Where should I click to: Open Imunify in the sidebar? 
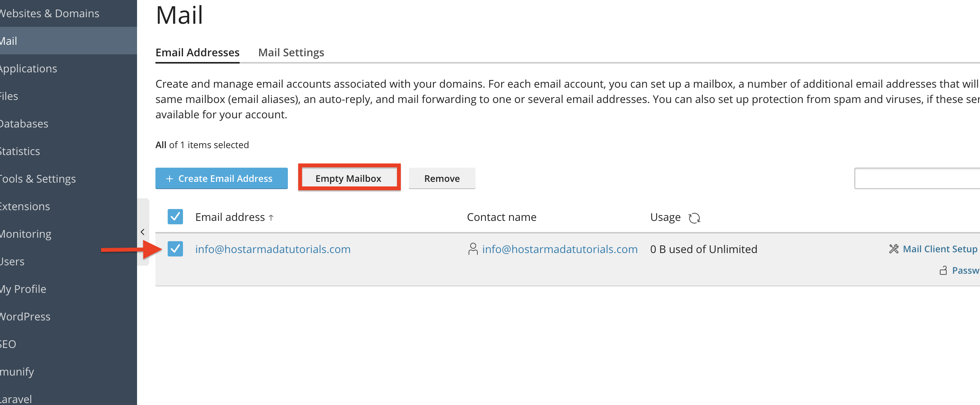point(69,372)
